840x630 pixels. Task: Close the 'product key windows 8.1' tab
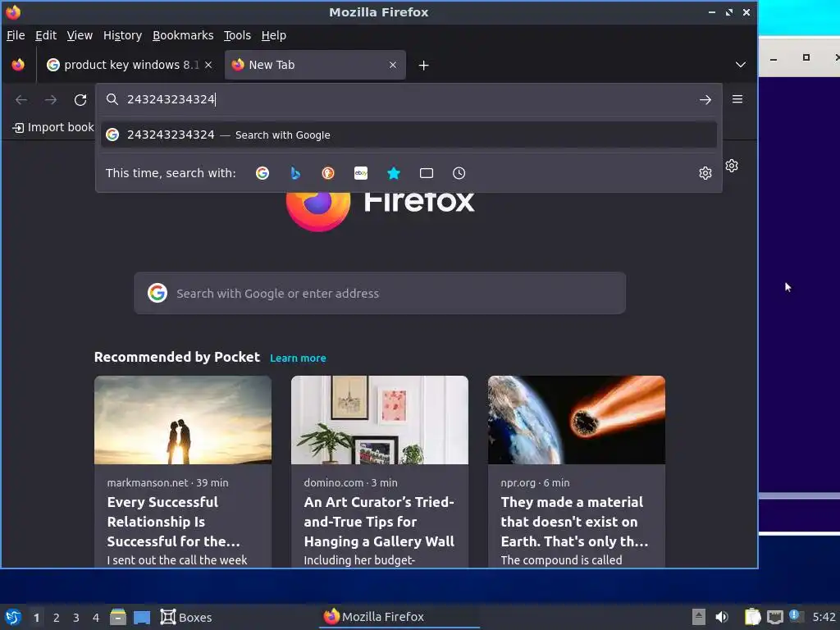click(208, 65)
